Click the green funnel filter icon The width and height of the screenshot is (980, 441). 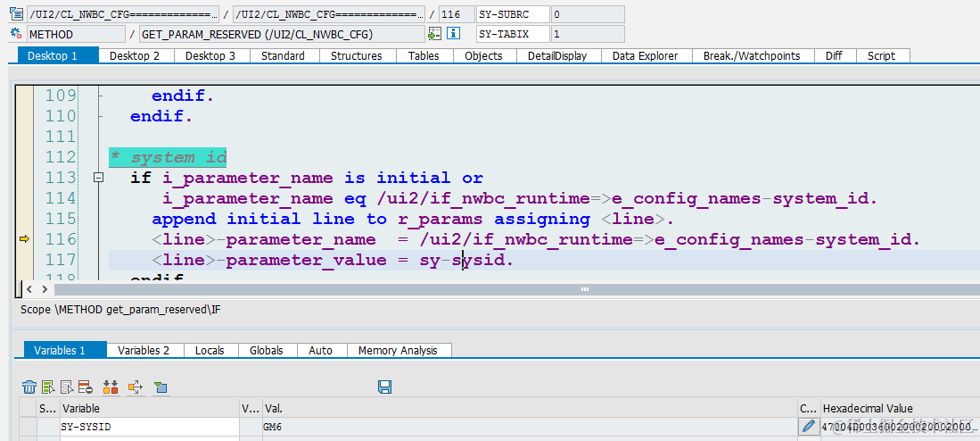coord(161,387)
